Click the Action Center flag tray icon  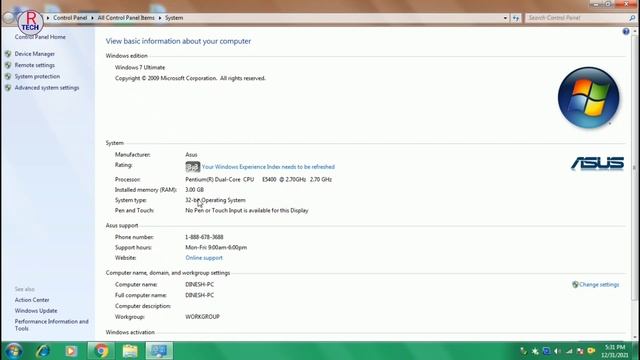580,351
